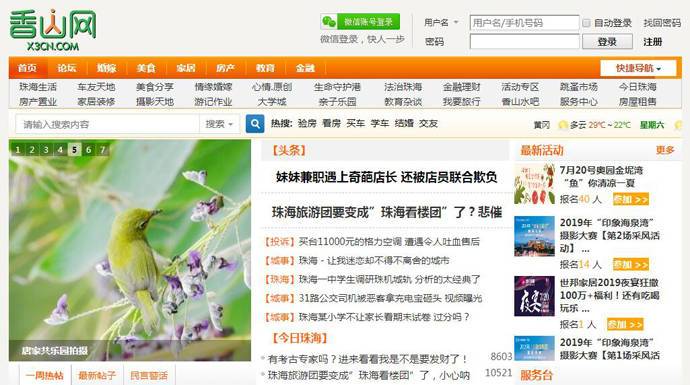Open the 房屋租售 forum link
The width and height of the screenshot is (690, 385).
pyautogui.click(x=638, y=102)
